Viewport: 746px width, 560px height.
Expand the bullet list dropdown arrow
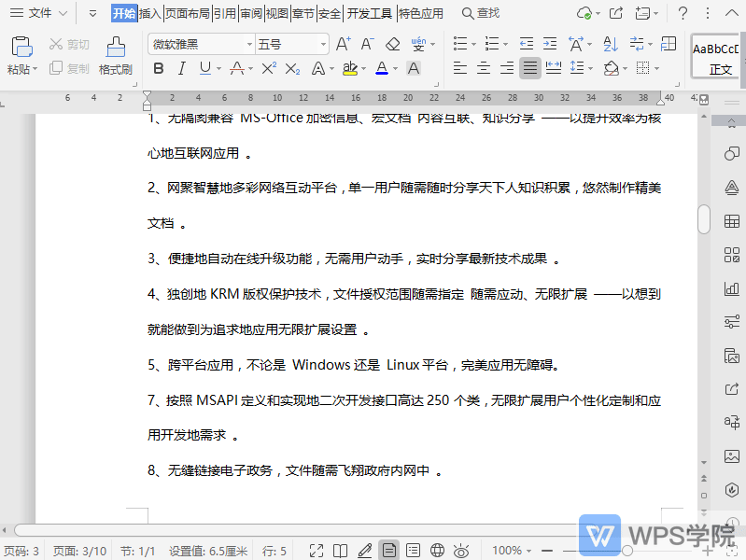click(474, 44)
